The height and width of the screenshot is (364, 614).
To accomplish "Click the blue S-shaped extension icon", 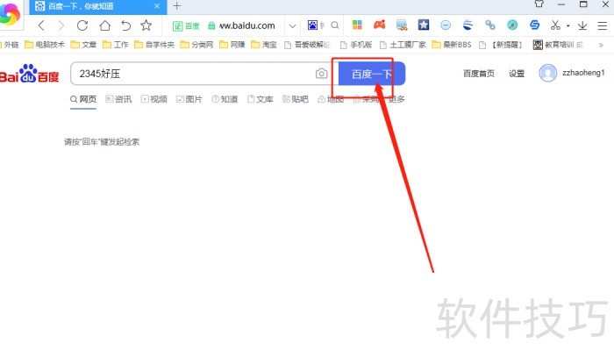I will [534, 25].
